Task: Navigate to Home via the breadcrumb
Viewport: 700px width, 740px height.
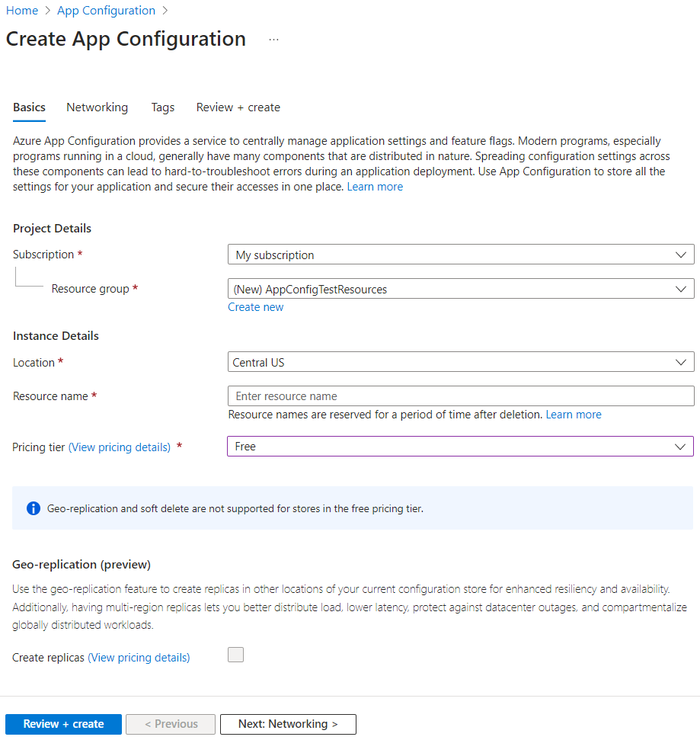Action: pos(22,10)
